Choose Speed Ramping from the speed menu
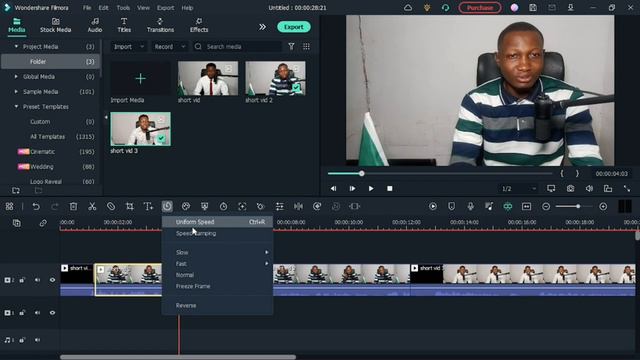 pos(217,233)
